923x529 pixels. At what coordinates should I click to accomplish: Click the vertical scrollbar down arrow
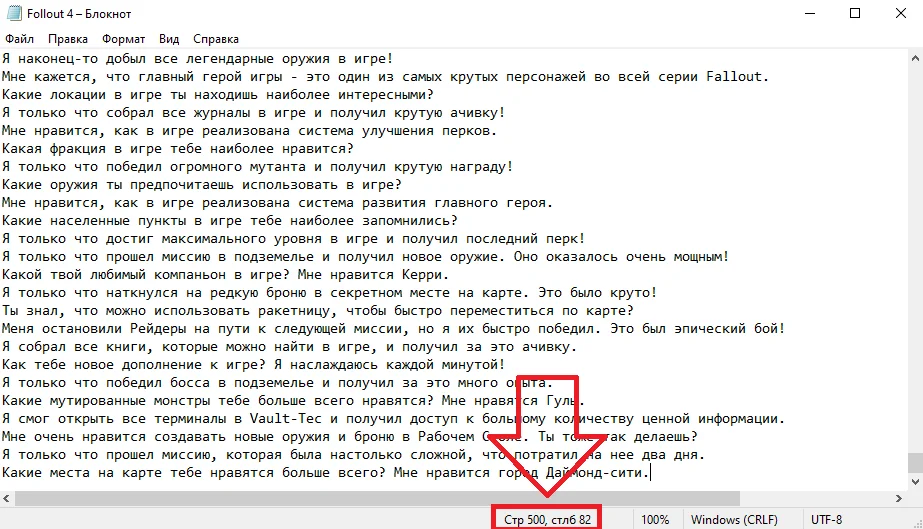[915, 482]
